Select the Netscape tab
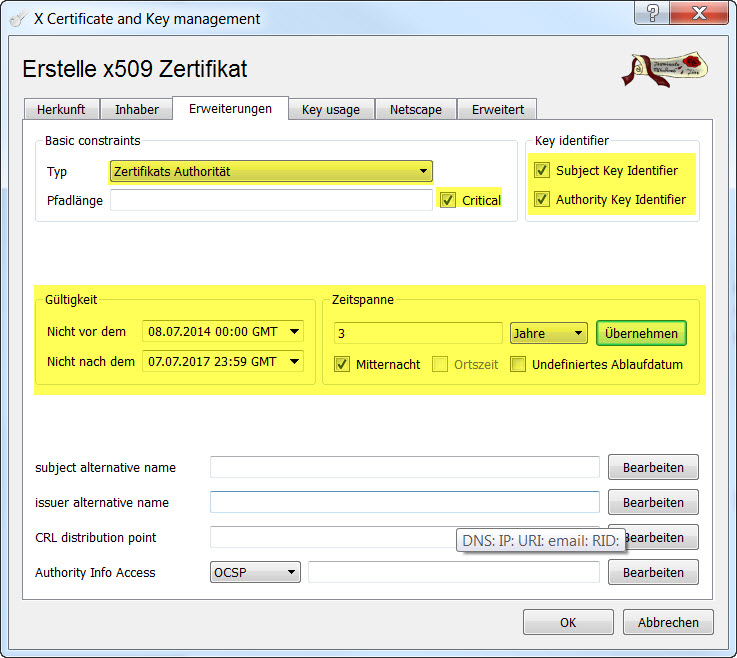The image size is (737, 658). click(x=415, y=109)
